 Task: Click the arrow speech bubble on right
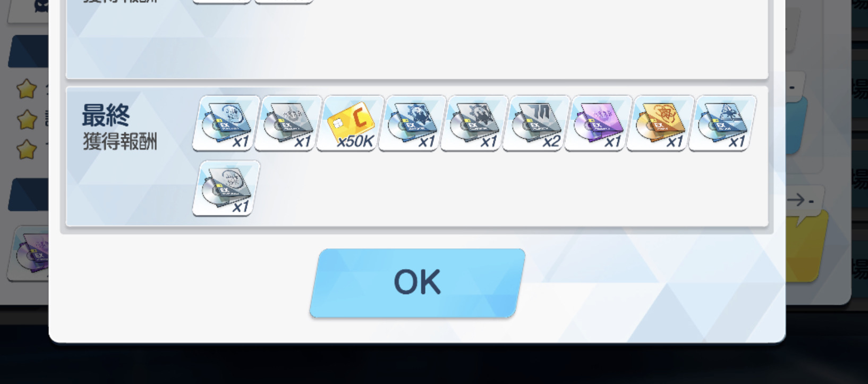pos(801,201)
